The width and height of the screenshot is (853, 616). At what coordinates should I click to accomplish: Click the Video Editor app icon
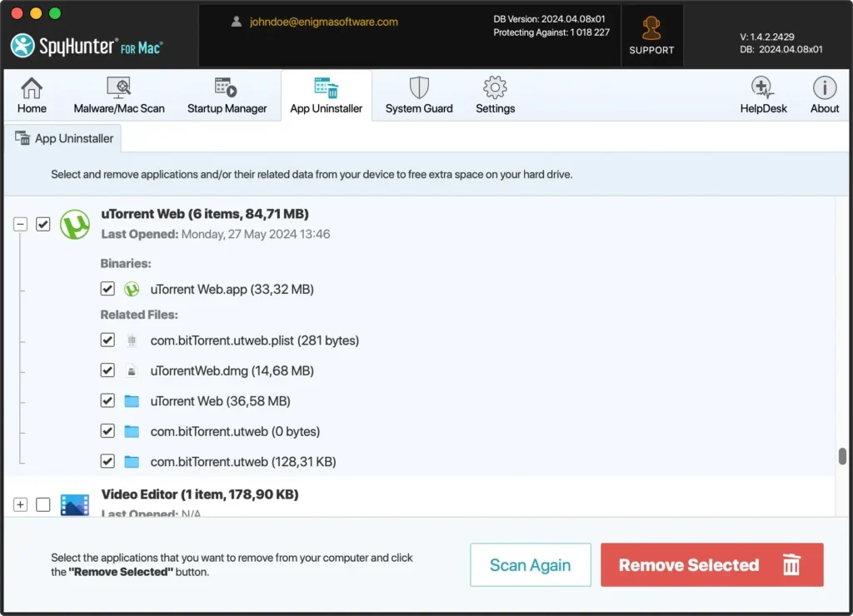coord(74,504)
